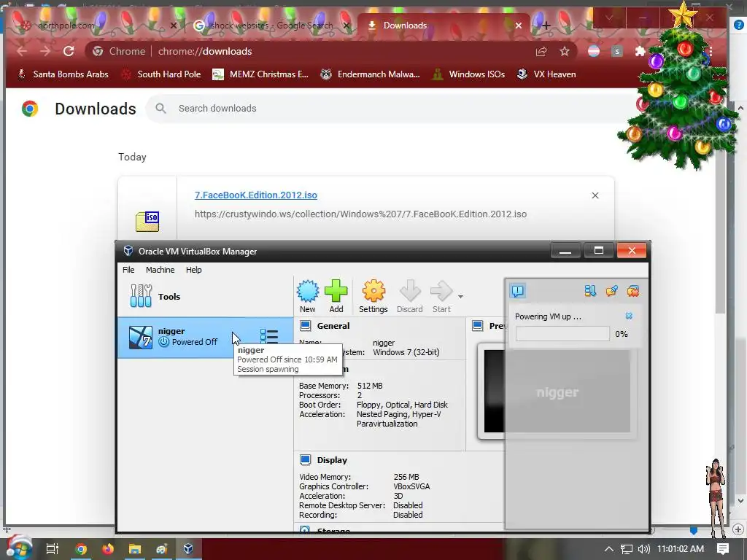Click the striped flag extension icon

point(594,51)
